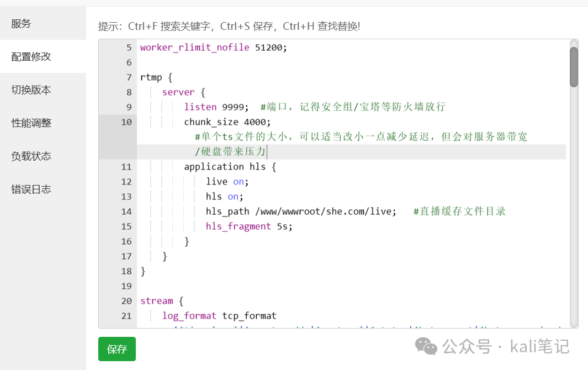Click the WeChat logo in the watermark

[x=426, y=347]
